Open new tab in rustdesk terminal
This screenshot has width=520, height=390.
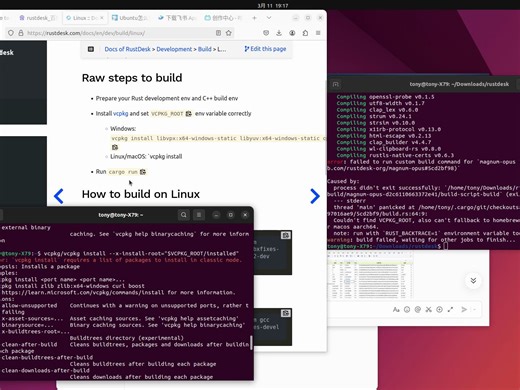336,84
